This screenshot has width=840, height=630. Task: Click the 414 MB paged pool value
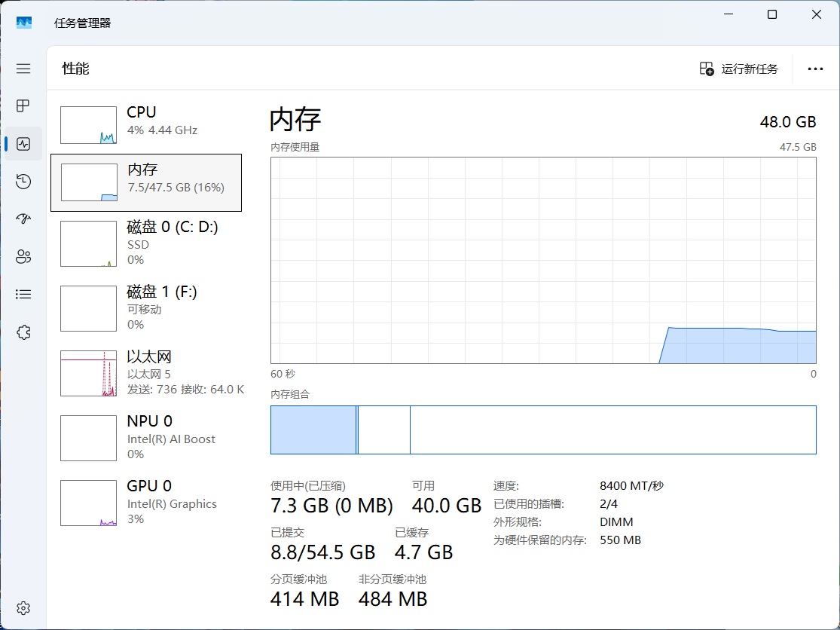(305, 599)
